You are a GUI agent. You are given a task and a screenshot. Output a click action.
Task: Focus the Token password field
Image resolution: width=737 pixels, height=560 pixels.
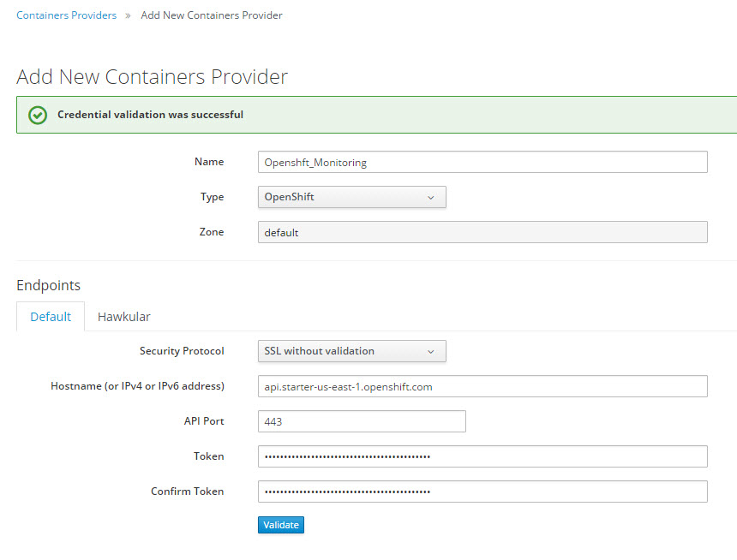click(482, 456)
